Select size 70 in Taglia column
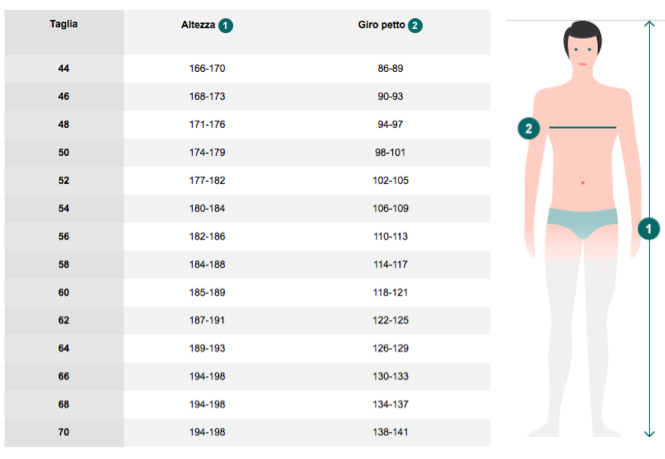The image size is (665, 459). click(64, 433)
